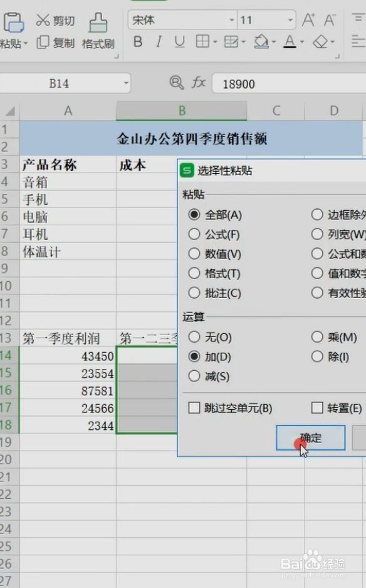Click cell with value 87581
Image resolution: width=366 pixels, height=588 pixels.
pos(68,391)
